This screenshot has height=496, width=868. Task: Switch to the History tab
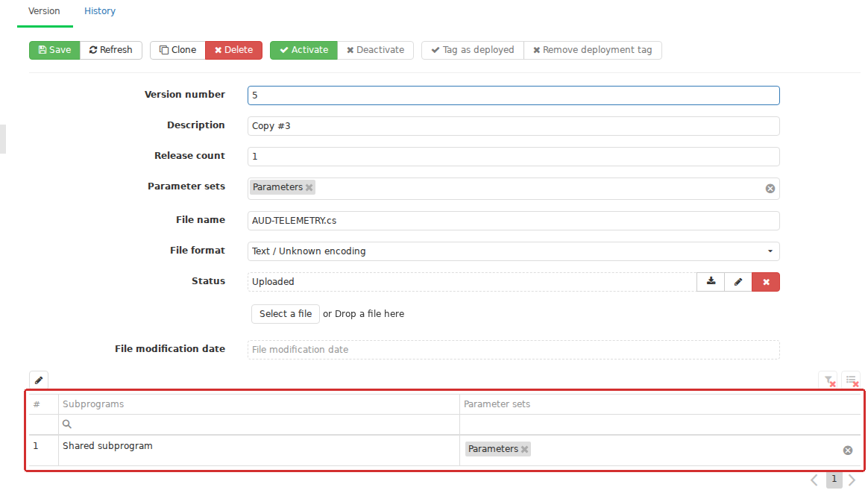[100, 11]
